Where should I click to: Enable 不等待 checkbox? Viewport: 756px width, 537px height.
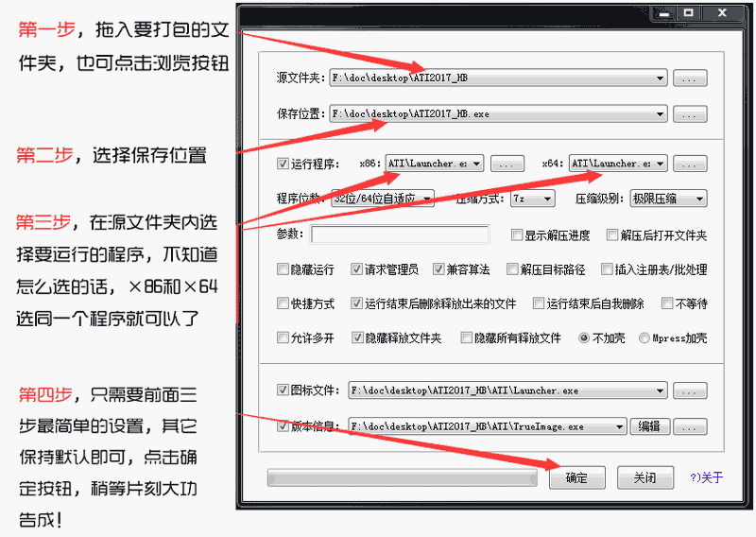tap(667, 303)
